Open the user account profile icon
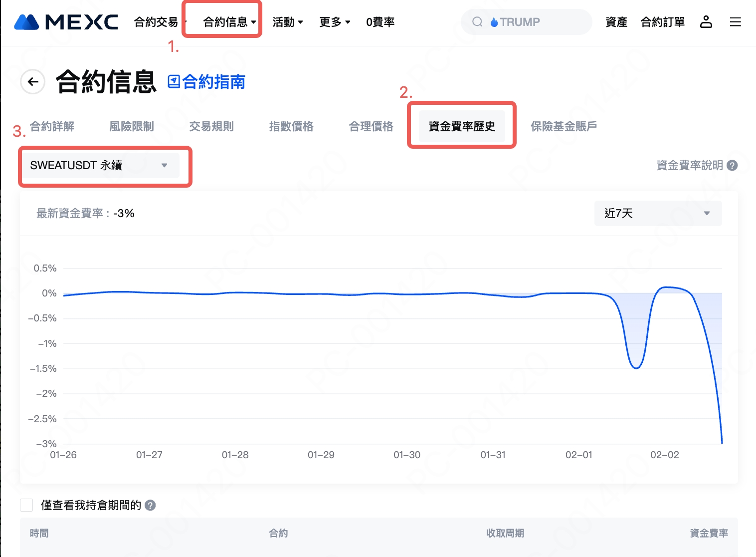This screenshot has width=756, height=557. click(x=706, y=22)
